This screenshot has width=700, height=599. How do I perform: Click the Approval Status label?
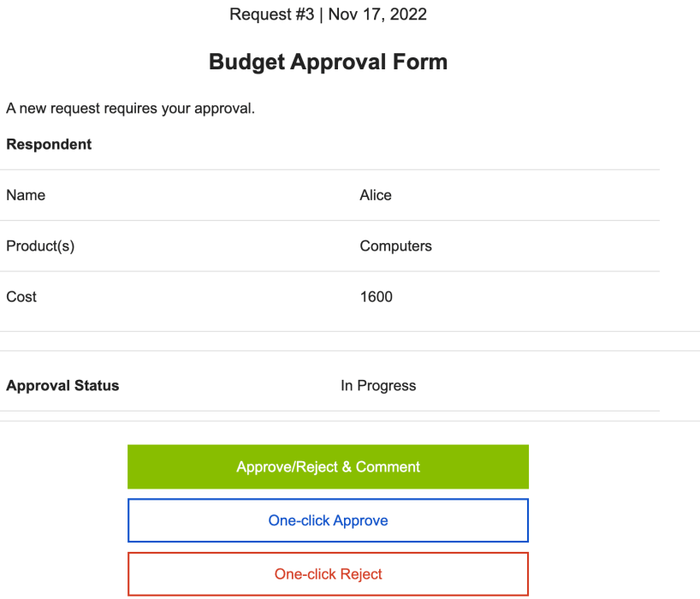pyautogui.click(x=62, y=385)
